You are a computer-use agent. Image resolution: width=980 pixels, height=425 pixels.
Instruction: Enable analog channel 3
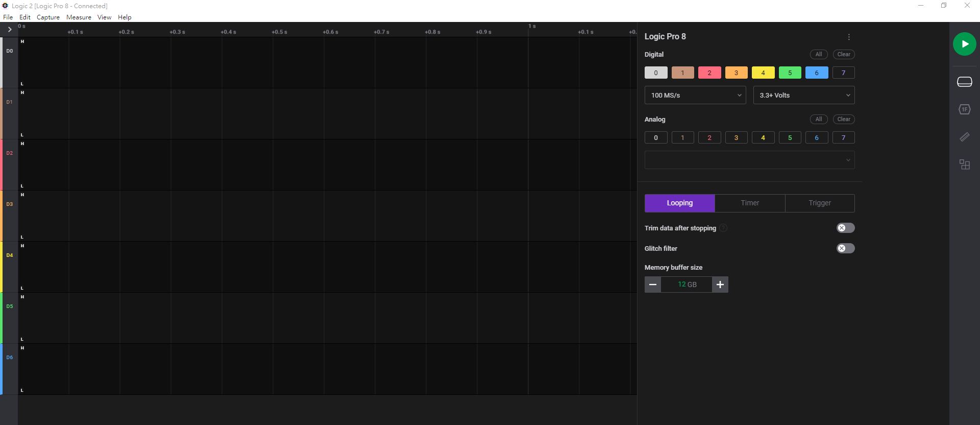coord(736,137)
